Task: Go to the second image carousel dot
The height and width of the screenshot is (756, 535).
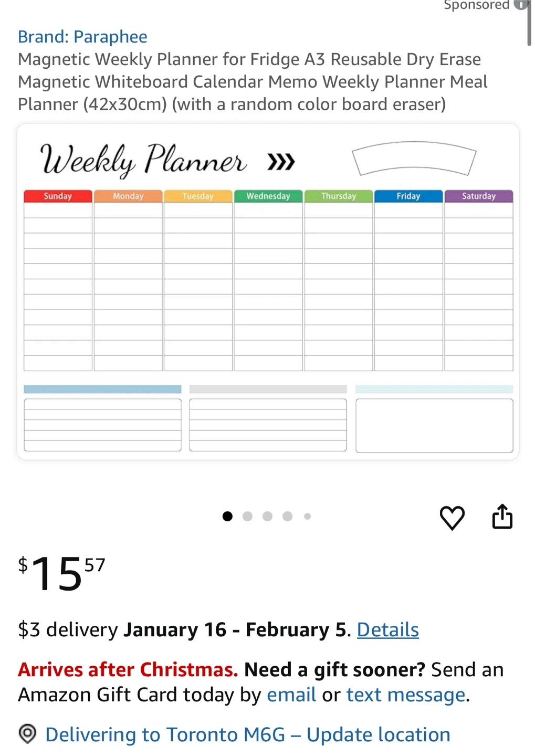Action: pos(247,517)
